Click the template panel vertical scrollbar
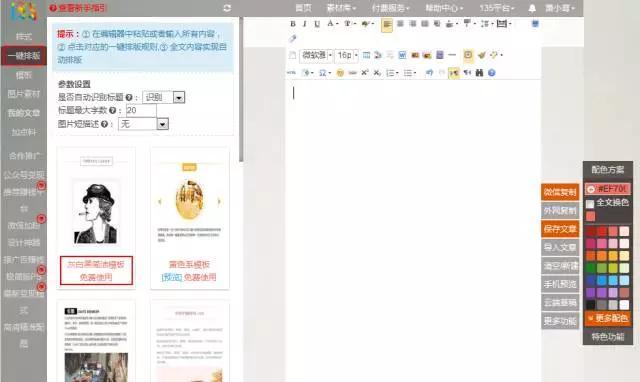This screenshot has height=382, width=640. pyautogui.click(x=241, y=90)
